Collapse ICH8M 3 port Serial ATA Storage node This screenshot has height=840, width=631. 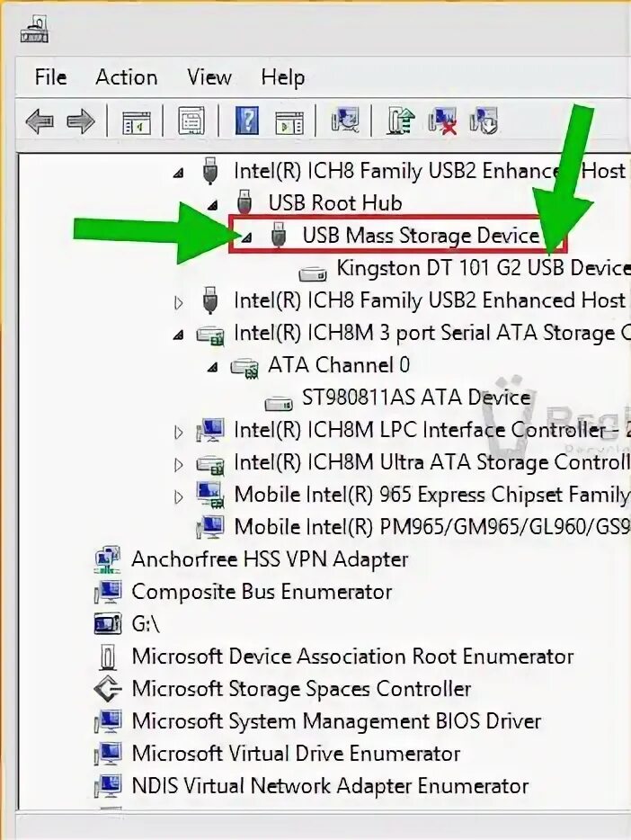179,335
